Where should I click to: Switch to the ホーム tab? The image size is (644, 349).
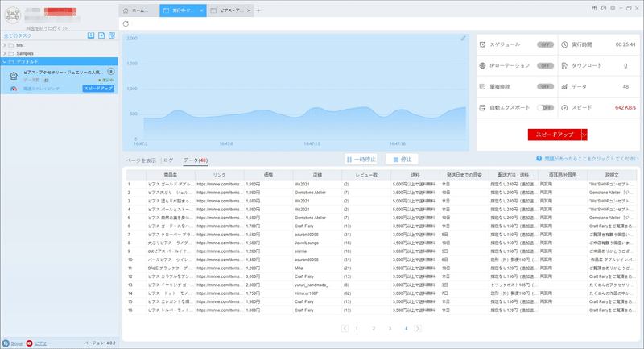[138, 10]
